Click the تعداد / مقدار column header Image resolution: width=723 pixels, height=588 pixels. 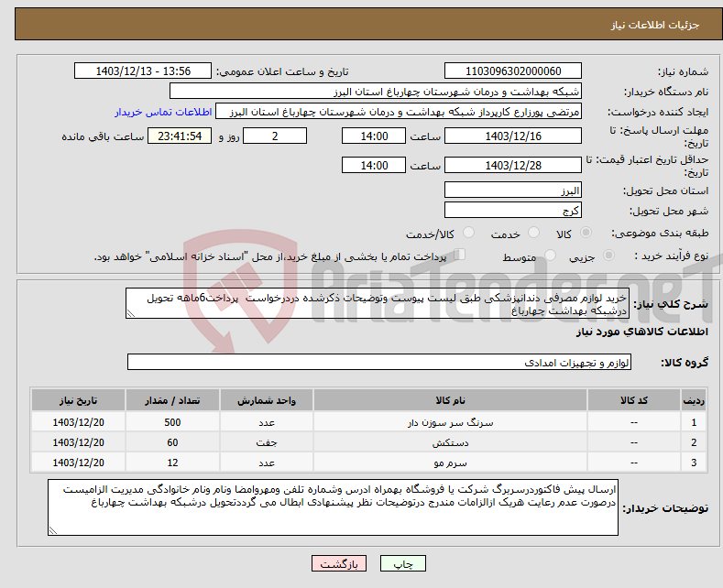pos(172,400)
